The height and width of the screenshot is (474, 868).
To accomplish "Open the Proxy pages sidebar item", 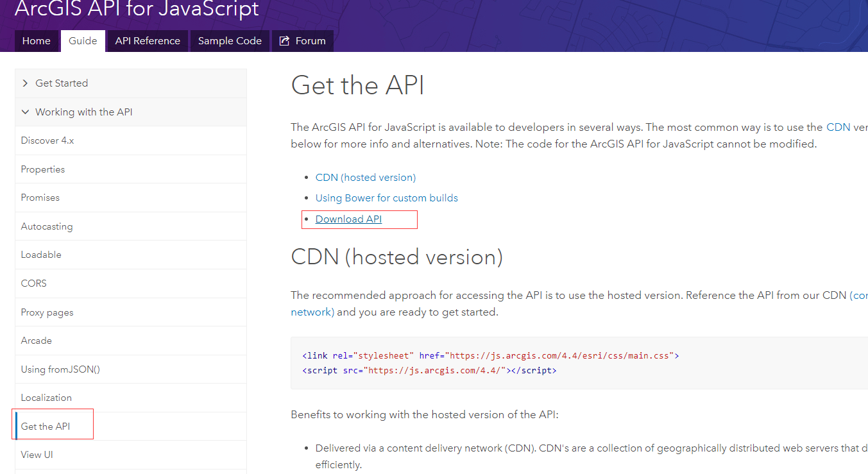I will coord(131,312).
